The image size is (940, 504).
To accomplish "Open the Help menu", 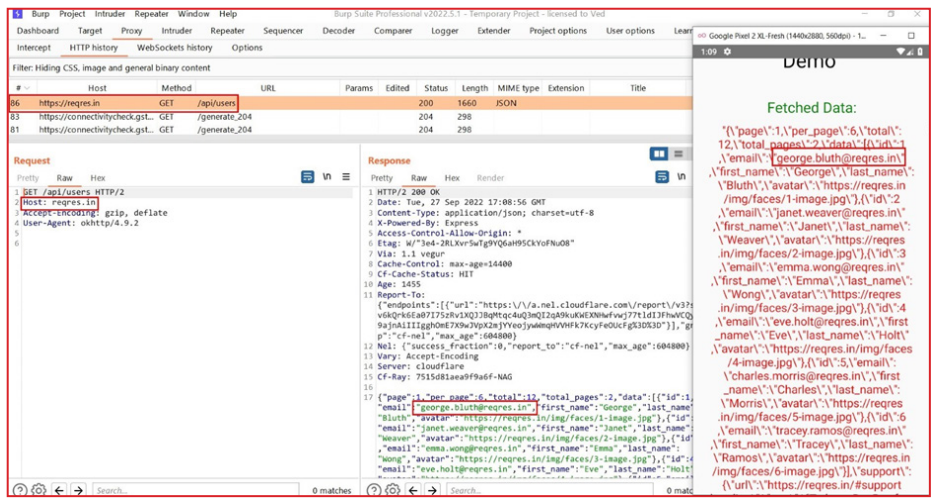I will pyautogui.click(x=228, y=14).
